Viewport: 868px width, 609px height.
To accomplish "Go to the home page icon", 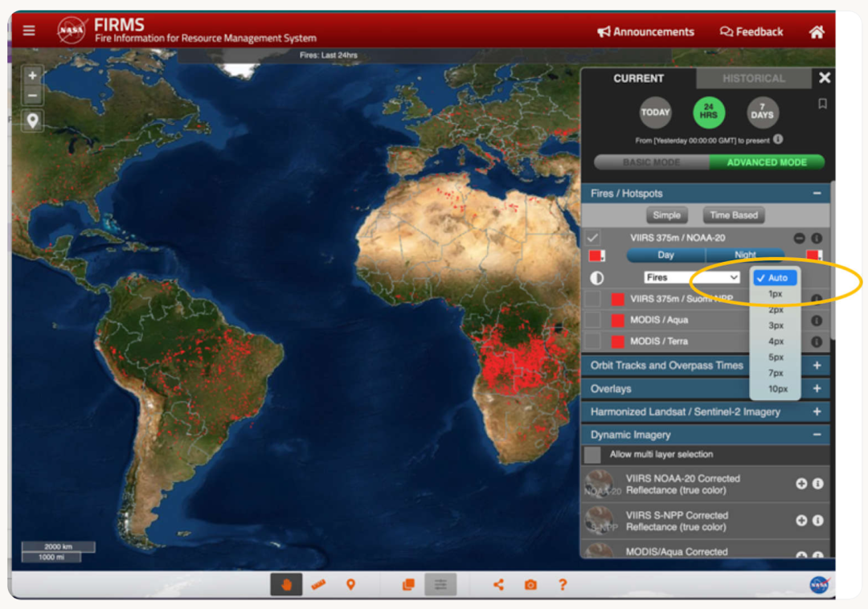I will [x=817, y=31].
